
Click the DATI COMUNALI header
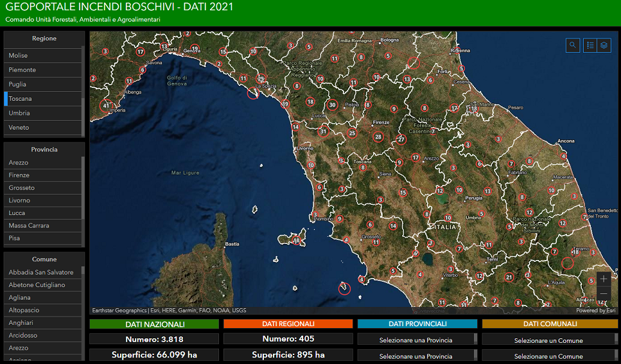point(550,324)
